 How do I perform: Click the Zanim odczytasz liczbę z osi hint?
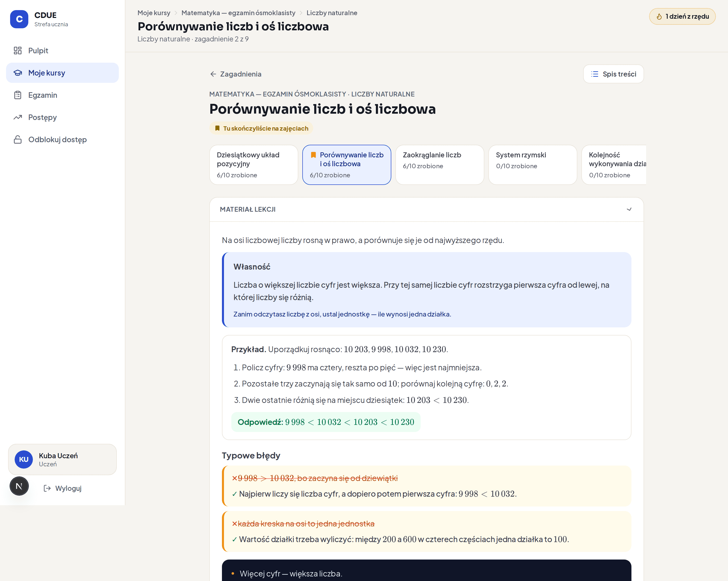pos(342,314)
